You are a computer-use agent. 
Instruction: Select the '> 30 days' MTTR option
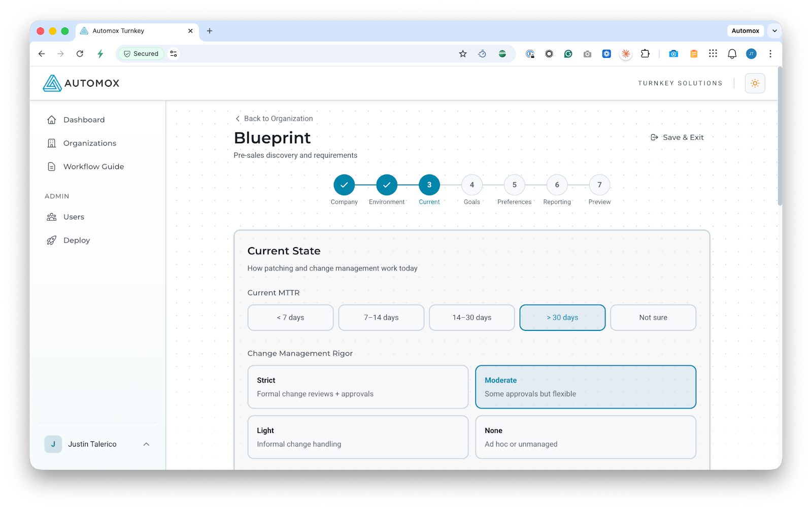pyautogui.click(x=562, y=318)
